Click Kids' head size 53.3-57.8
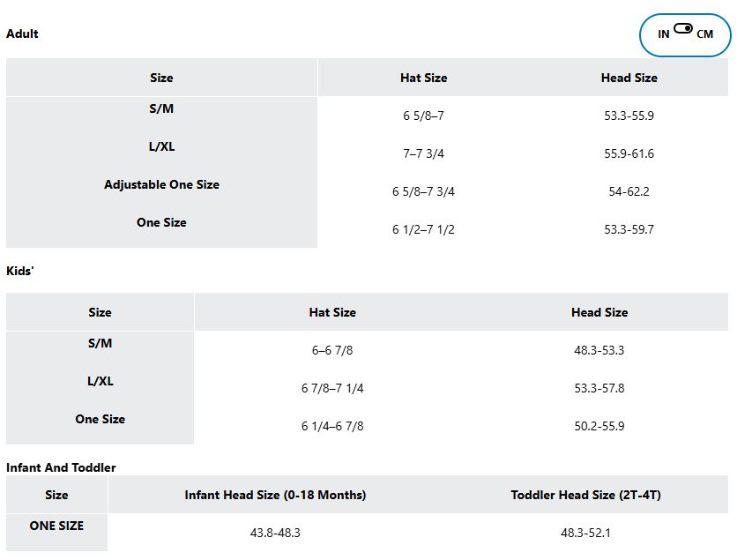Viewport: 737px width, 560px height. click(599, 388)
